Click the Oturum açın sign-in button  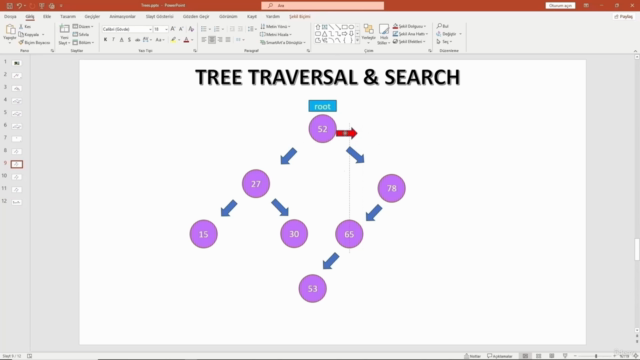pos(560,6)
